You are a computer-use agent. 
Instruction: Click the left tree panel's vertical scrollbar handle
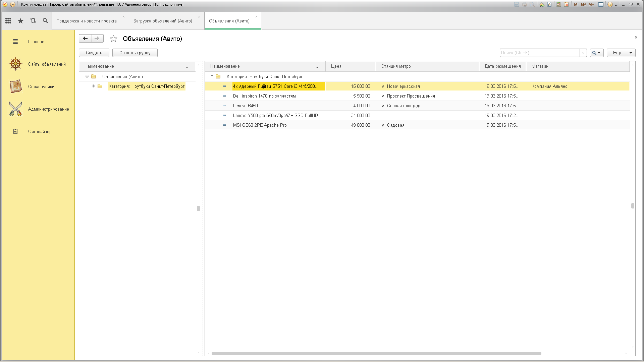point(198,208)
